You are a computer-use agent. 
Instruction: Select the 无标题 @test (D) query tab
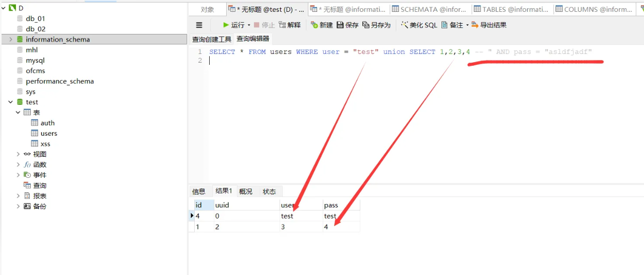[267, 9]
